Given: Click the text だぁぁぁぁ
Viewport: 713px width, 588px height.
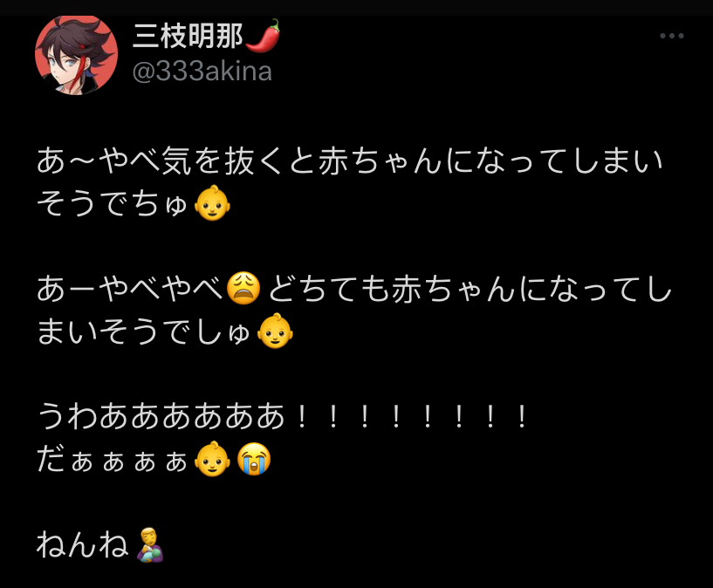Looking at the screenshot, I should click(x=112, y=459).
